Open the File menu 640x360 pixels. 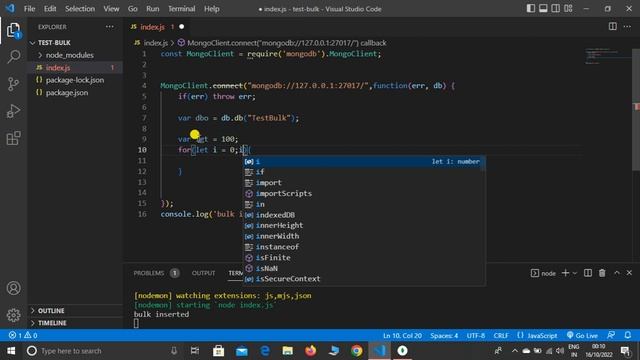(x=29, y=9)
